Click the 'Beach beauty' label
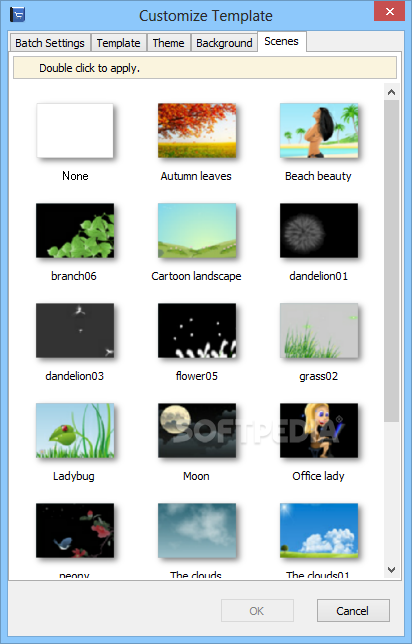The width and height of the screenshot is (412, 644). (x=318, y=176)
